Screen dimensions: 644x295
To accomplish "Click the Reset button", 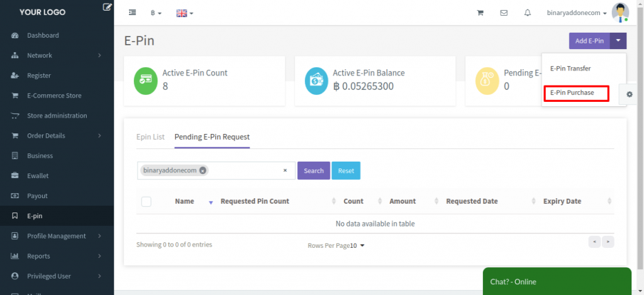I will point(346,170).
